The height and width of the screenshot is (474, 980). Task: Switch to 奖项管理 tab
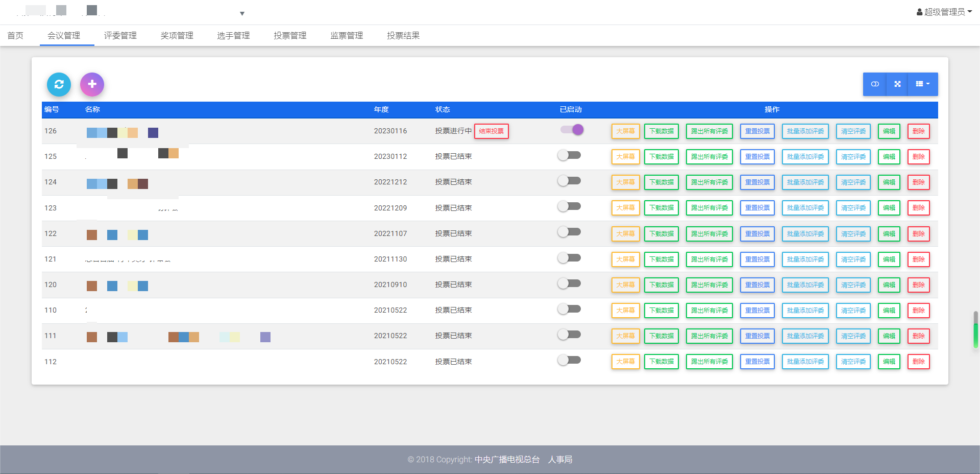point(177,35)
